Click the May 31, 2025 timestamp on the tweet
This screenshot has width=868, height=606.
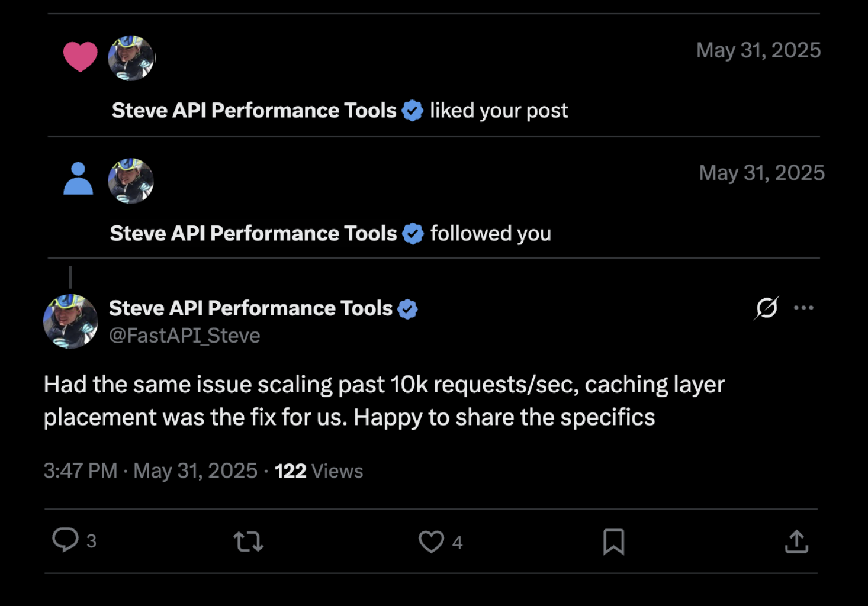coord(196,470)
